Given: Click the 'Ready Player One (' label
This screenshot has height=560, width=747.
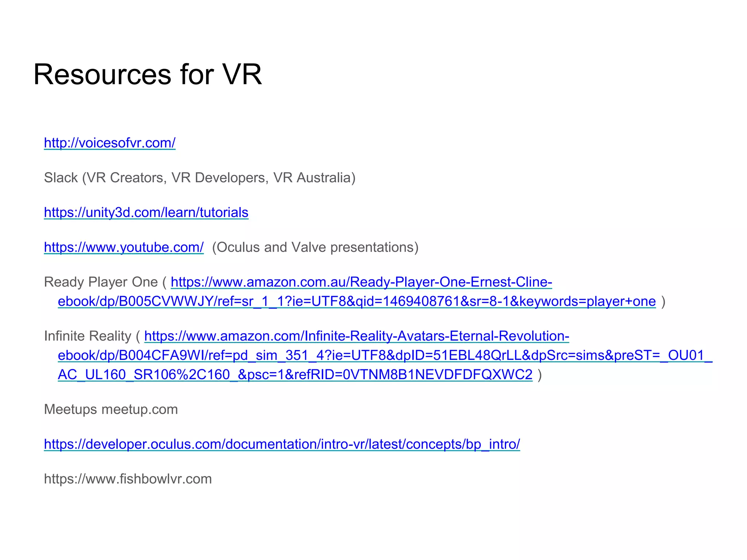Looking at the screenshot, I should pos(105,282).
